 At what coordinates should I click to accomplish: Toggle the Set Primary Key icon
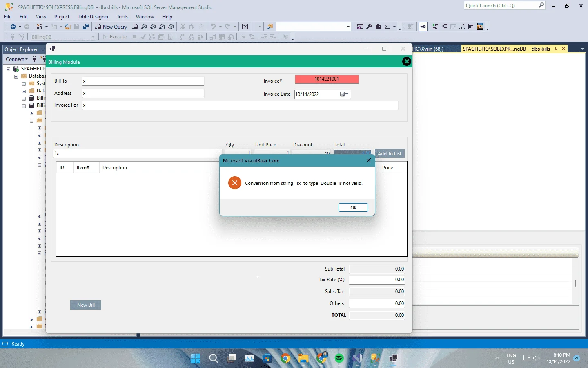pyautogui.click(x=423, y=27)
